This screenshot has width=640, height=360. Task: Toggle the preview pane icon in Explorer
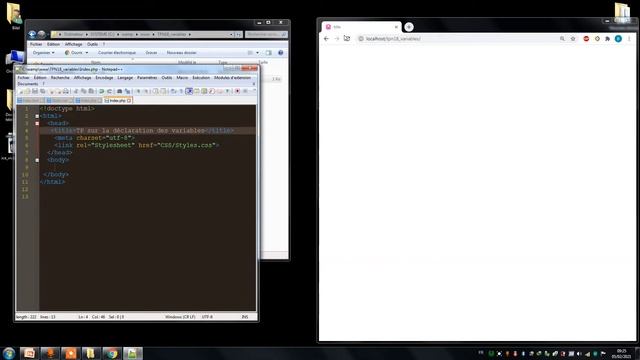[x=268, y=53]
